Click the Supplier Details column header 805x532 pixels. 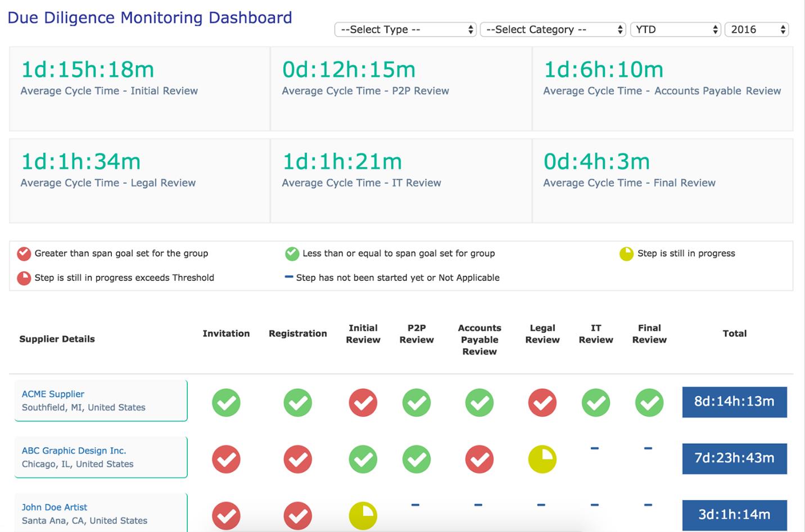coord(57,339)
